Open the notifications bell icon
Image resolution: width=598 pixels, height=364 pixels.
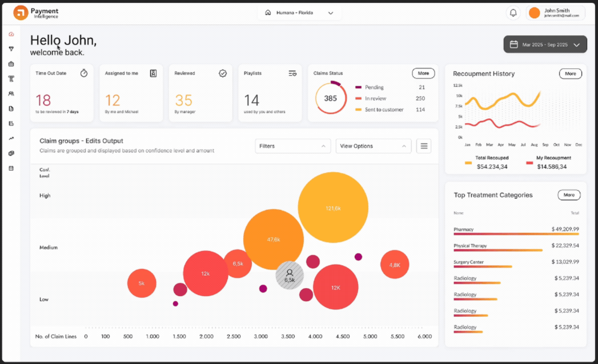(x=513, y=13)
